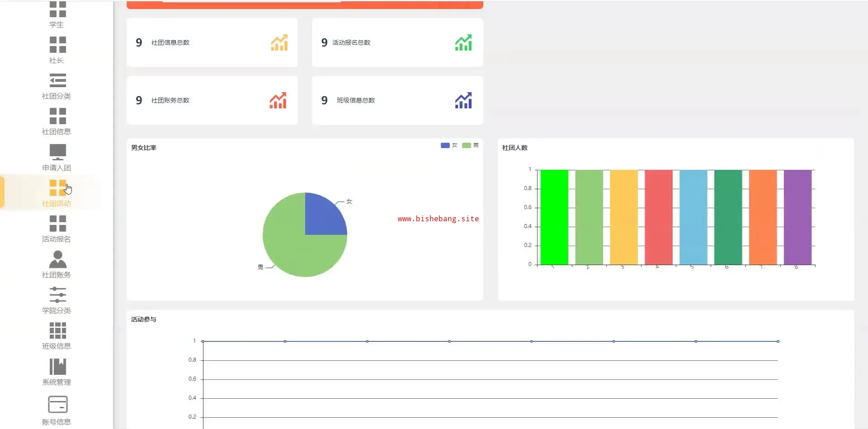Screen dimensions: 868x429
Task: Click the 申请入团 monitor icon
Action: pyautogui.click(x=57, y=152)
